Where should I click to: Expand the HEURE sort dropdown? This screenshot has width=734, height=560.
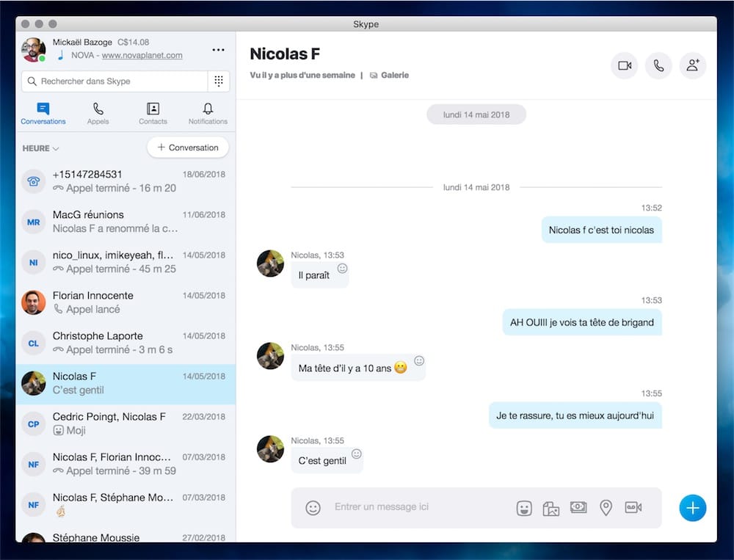click(x=40, y=148)
